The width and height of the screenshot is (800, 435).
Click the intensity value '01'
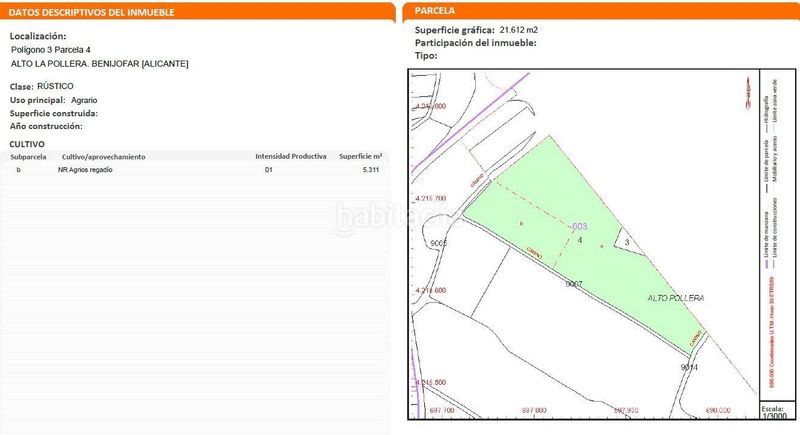[268, 170]
